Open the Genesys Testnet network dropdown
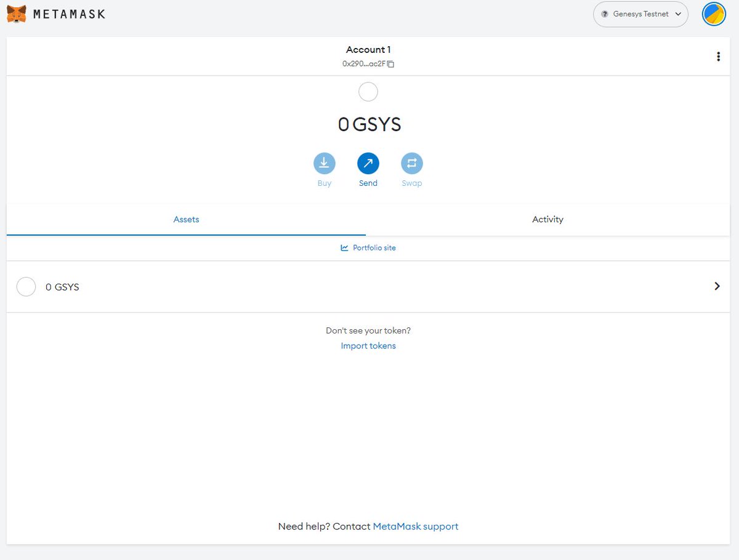 [640, 14]
